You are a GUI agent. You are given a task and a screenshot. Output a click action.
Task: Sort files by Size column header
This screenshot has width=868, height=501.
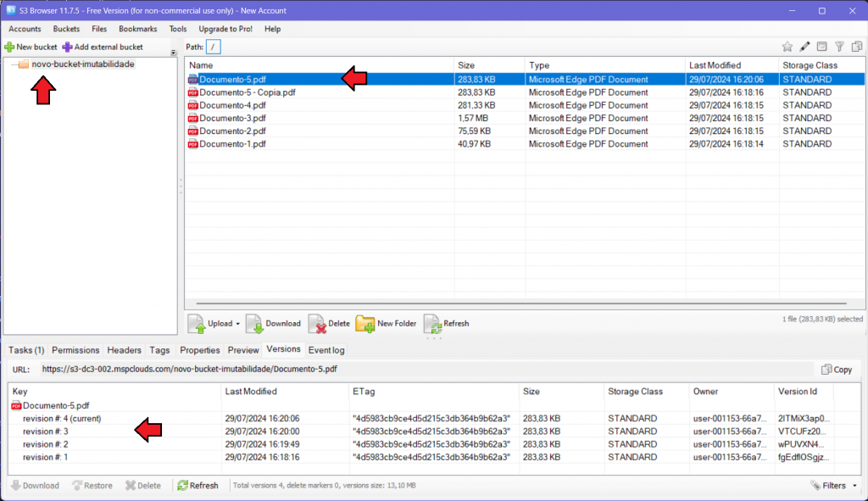click(x=489, y=65)
